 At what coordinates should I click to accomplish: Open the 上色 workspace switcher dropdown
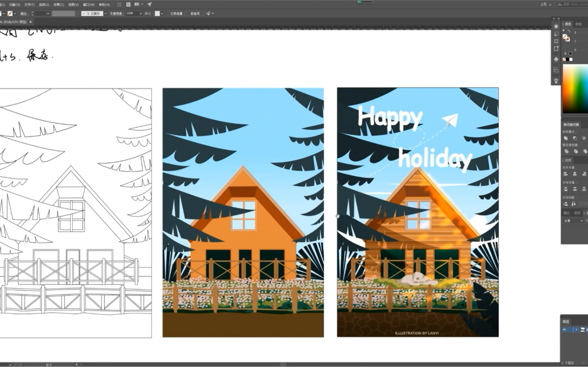click(x=546, y=4)
